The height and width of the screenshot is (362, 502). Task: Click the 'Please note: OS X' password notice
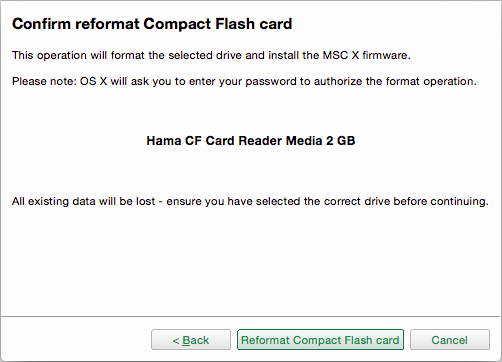click(244, 81)
